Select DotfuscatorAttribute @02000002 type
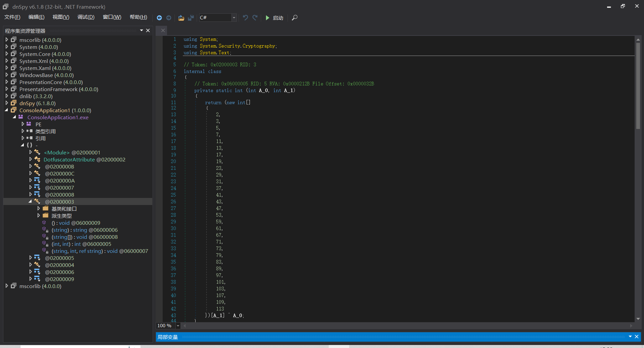Screen dimensions: 644x348 (x=85, y=159)
